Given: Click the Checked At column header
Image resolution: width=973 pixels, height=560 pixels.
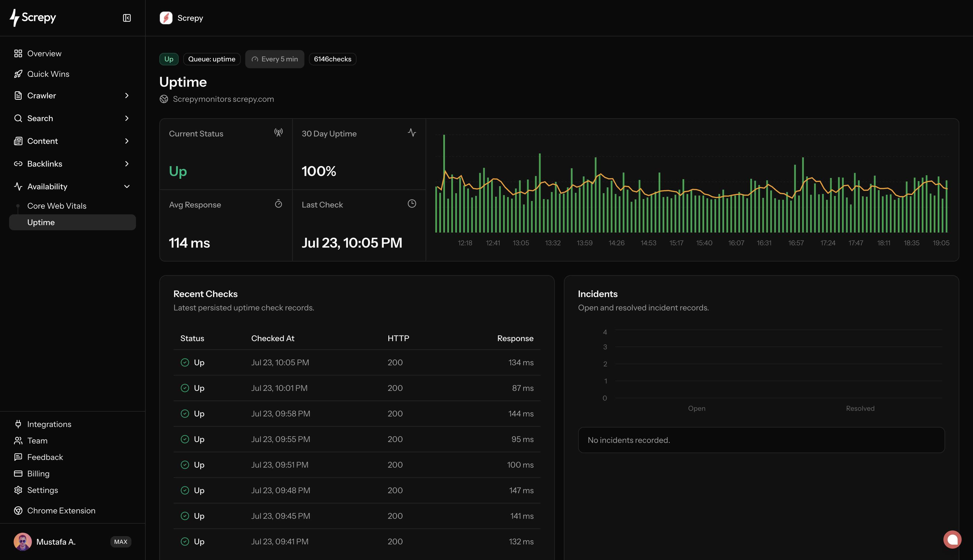Looking at the screenshot, I should pyautogui.click(x=273, y=338).
